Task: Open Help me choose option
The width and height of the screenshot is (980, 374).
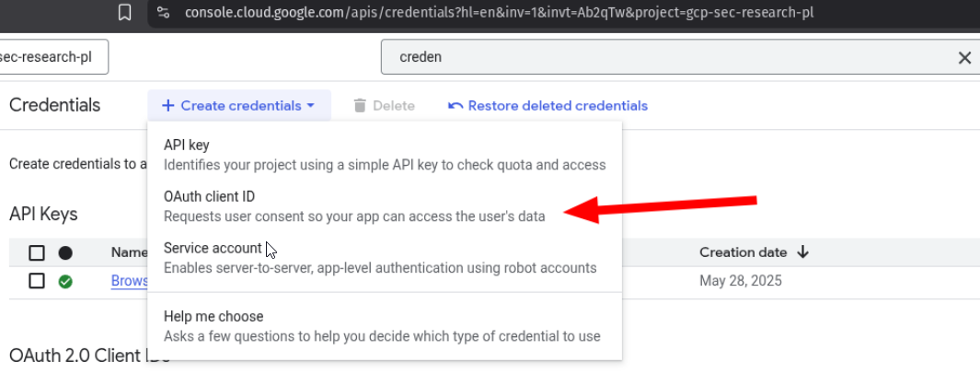Action: (x=385, y=326)
